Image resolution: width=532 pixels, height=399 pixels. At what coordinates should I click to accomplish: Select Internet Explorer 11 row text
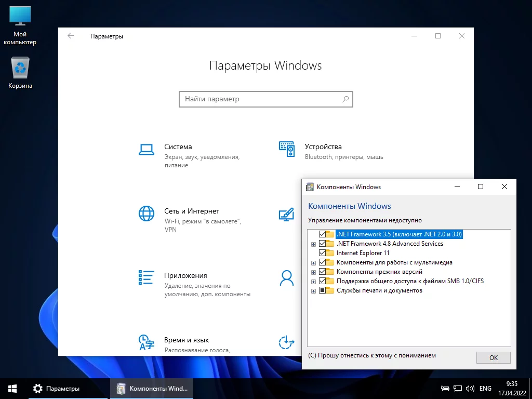(363, 253)
